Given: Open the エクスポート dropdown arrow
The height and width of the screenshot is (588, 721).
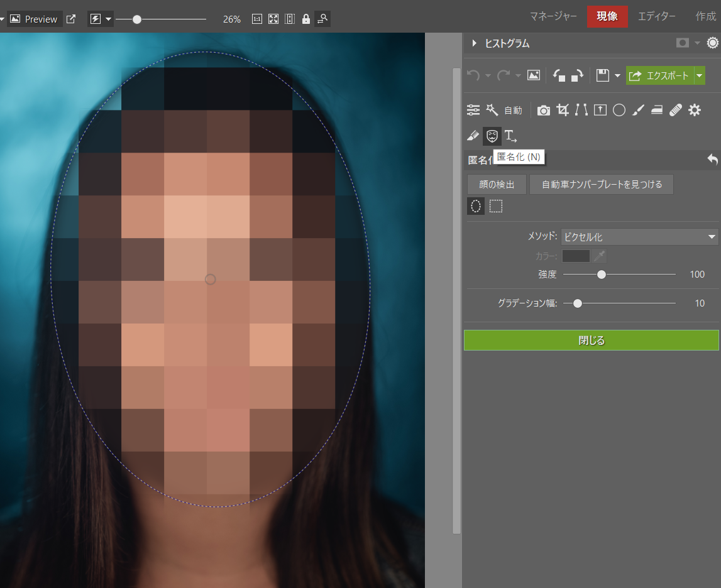Looking at the screenshot, I should tap(700, 75).
